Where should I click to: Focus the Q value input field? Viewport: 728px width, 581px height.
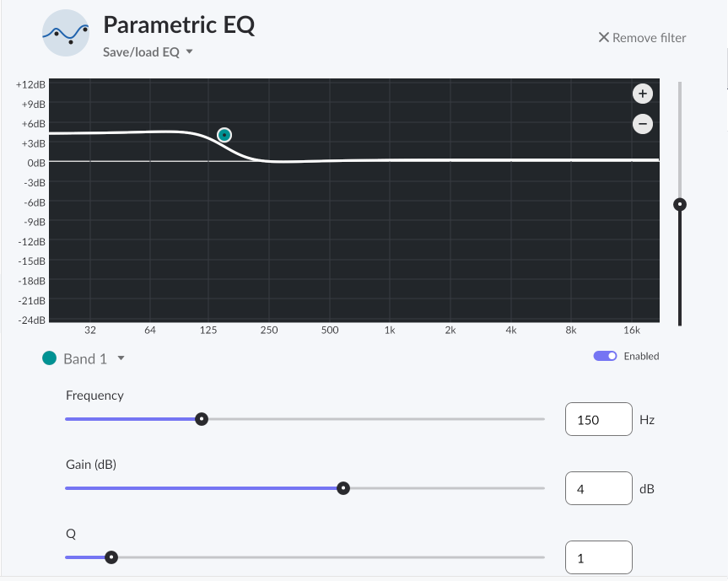tap(598, 557)
